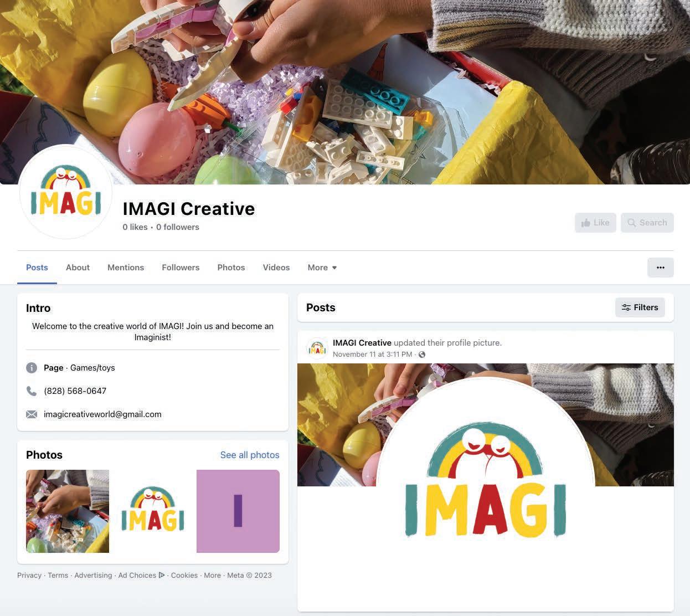Click the Ad Choices triangle icon
Screen dimensions: 690x616
(162, 575)
